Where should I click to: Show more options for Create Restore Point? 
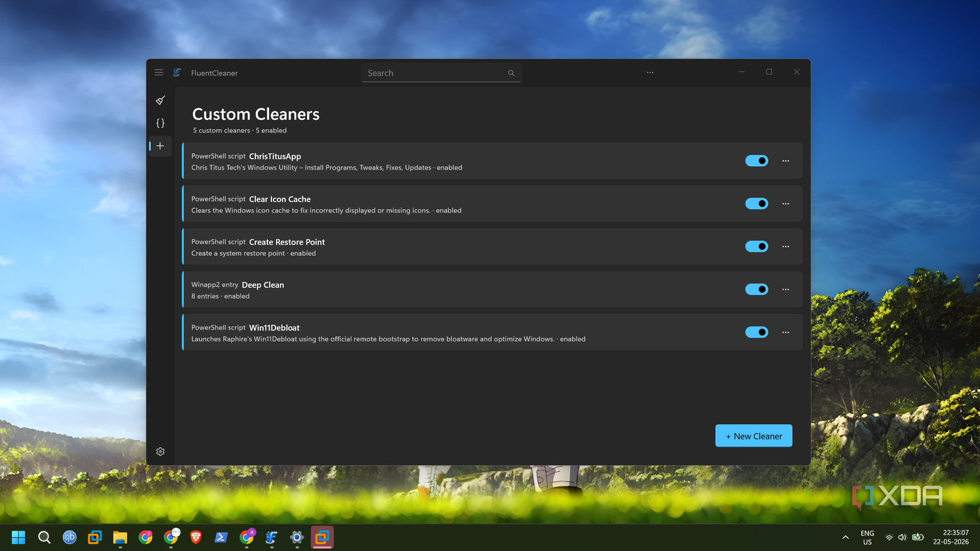pyautogui.click(x=786, y=246)
